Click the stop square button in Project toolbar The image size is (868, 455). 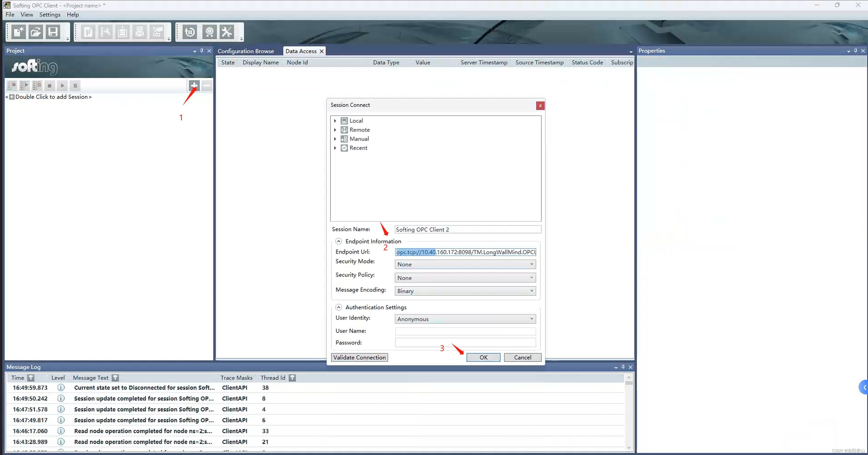tap(49, 86)
